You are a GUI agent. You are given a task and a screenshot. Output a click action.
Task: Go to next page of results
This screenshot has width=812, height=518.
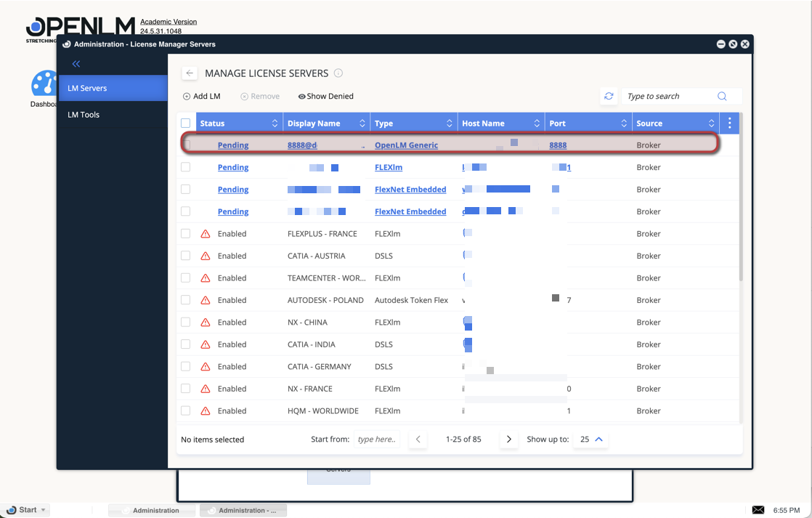(x=508, y=440)
